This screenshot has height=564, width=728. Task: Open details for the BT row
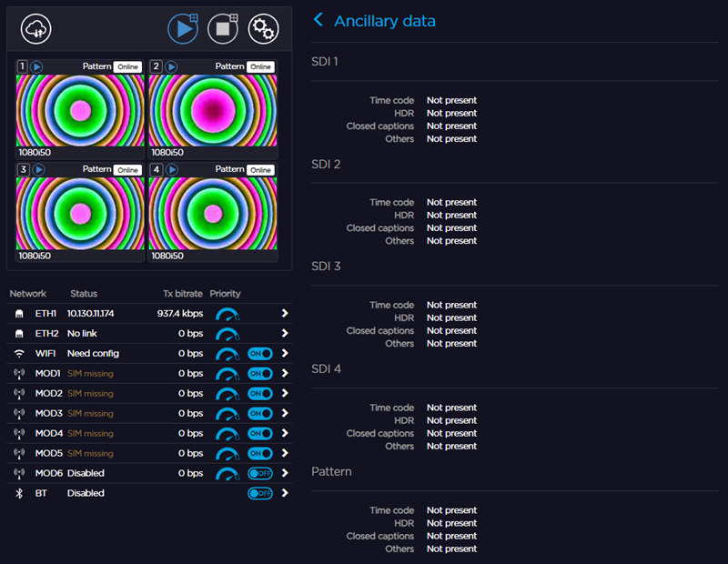pos(285,493)
